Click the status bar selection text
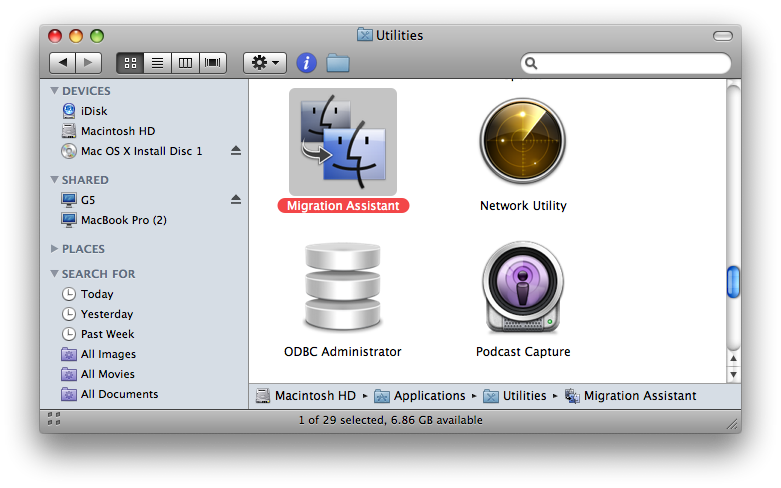The image size is (781, 488). coord(390,420)
